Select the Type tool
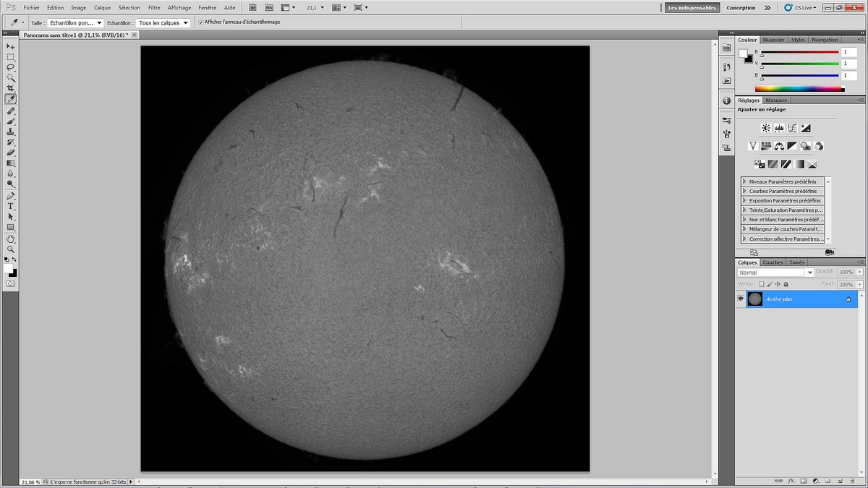The height and width of the screenshot is (488, 868). (x=11, y=206)
